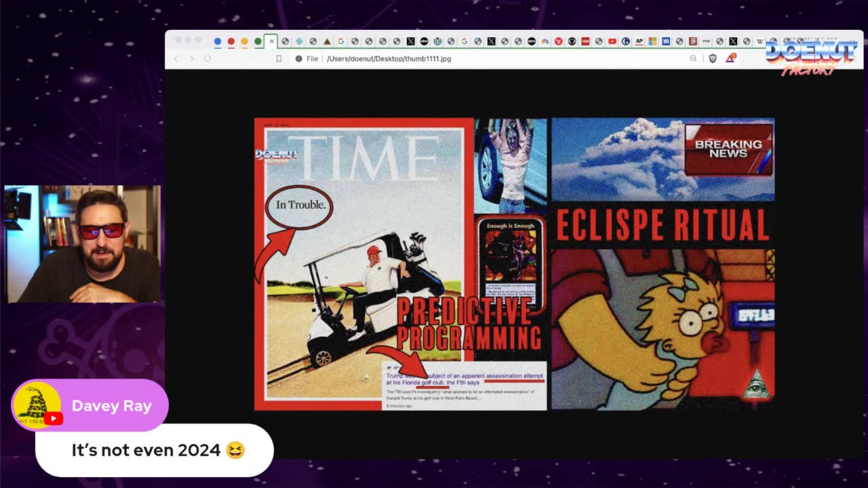Click the macOS yellow minimize window button

pos(189,40)
